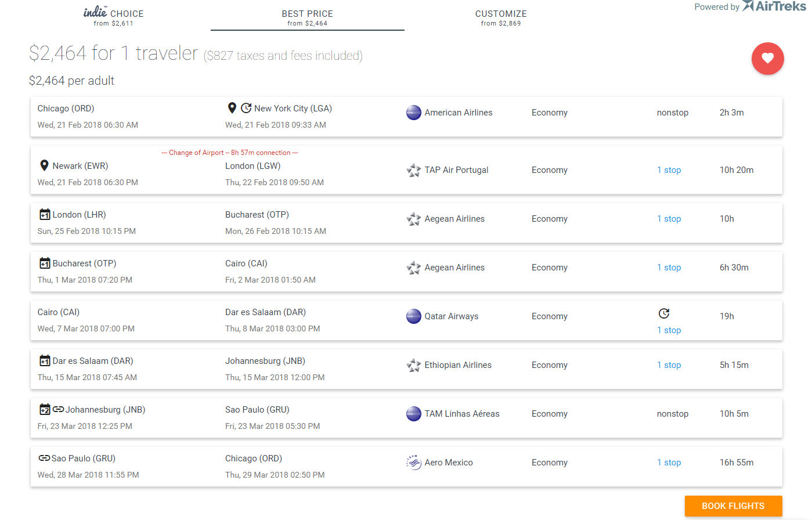This screenshot has height=520, width=812.
Task: Open 1 stop link for Bucharest to Cairo flight
Action: (x=669, y=268)
